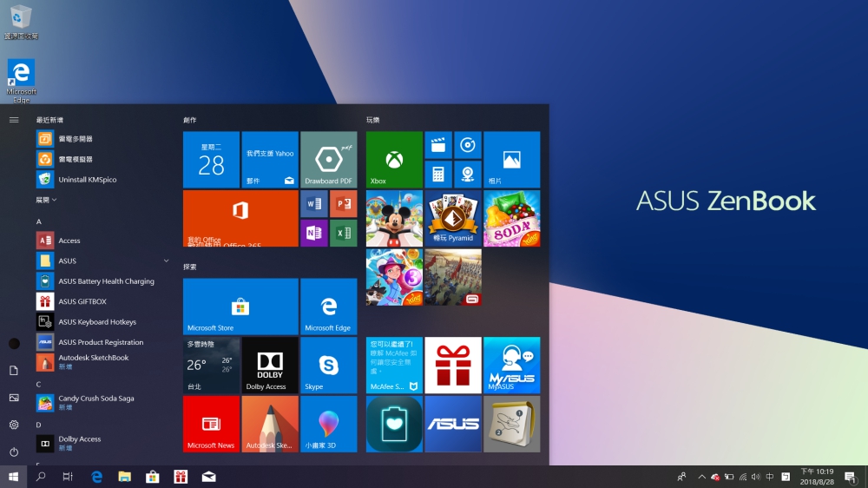Open the Photos tile
The height and width of the screenshot is (488, 868).
click(x=511, y=160)
